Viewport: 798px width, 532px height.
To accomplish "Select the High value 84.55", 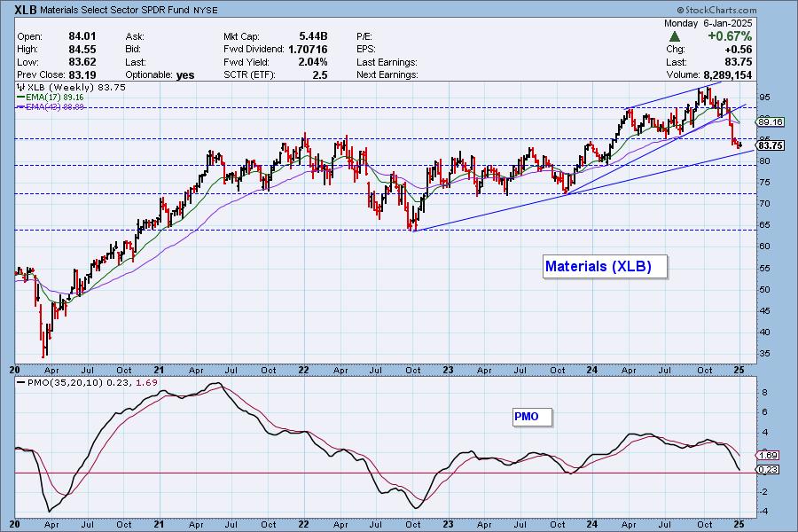I will point(82,50).
